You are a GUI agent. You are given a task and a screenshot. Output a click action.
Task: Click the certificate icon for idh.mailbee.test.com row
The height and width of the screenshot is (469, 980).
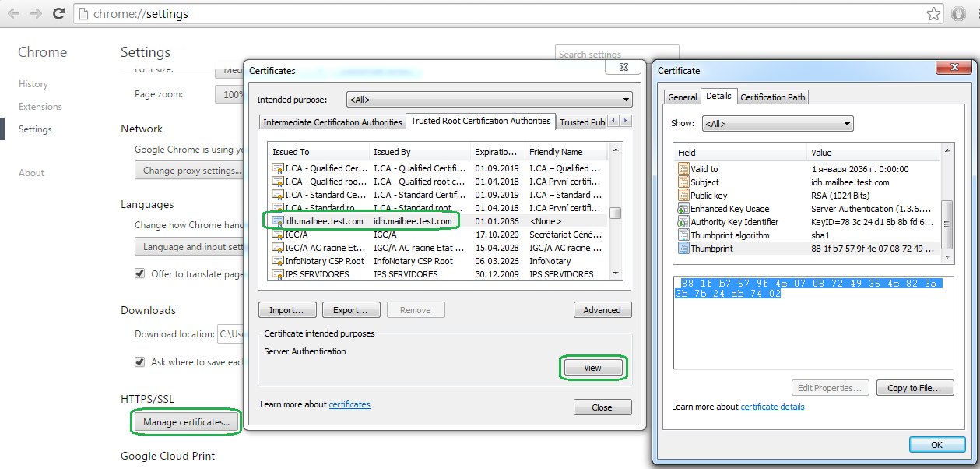tap(277, 221)
